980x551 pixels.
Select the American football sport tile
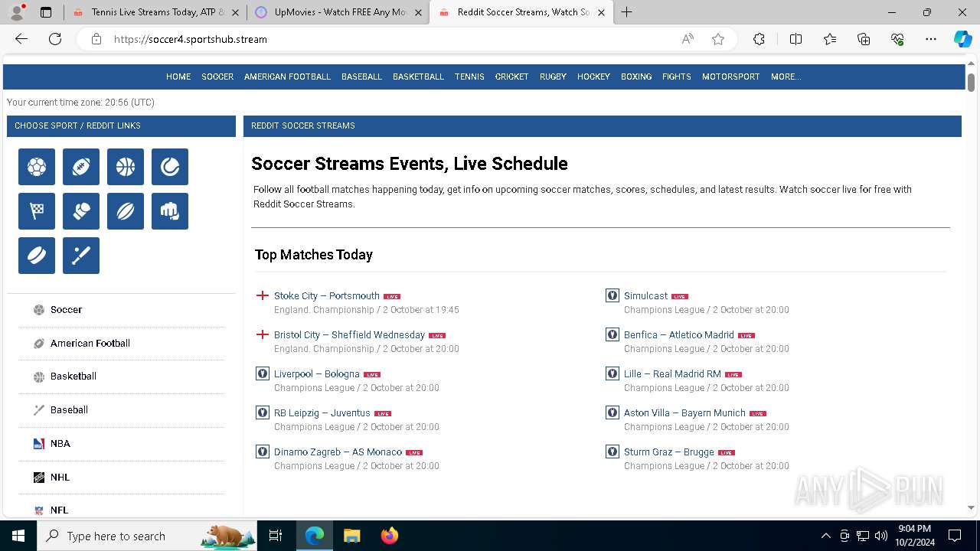81,167
